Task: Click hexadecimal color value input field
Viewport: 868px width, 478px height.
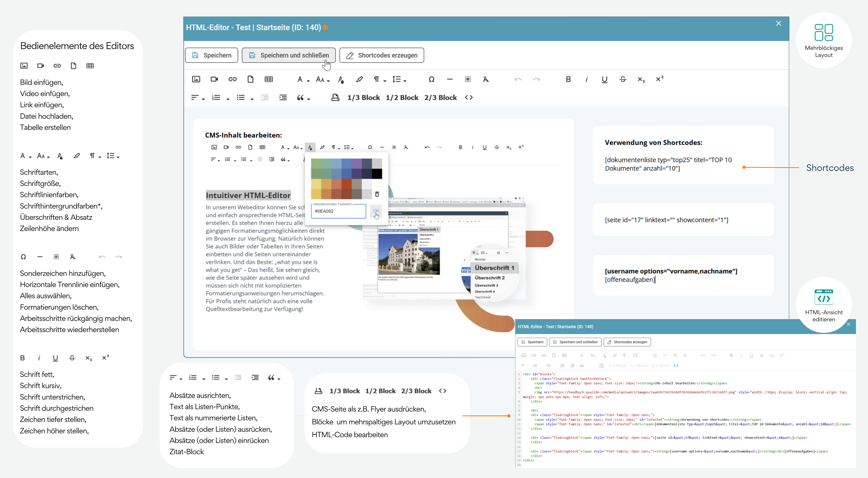Action: (338, 211)
